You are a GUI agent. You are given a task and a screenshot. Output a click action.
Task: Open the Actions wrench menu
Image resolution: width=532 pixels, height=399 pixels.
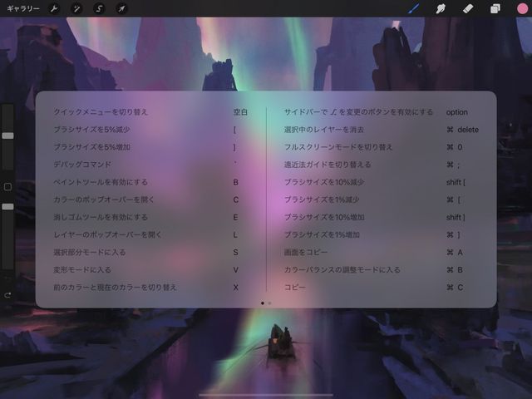click(54, 8)
